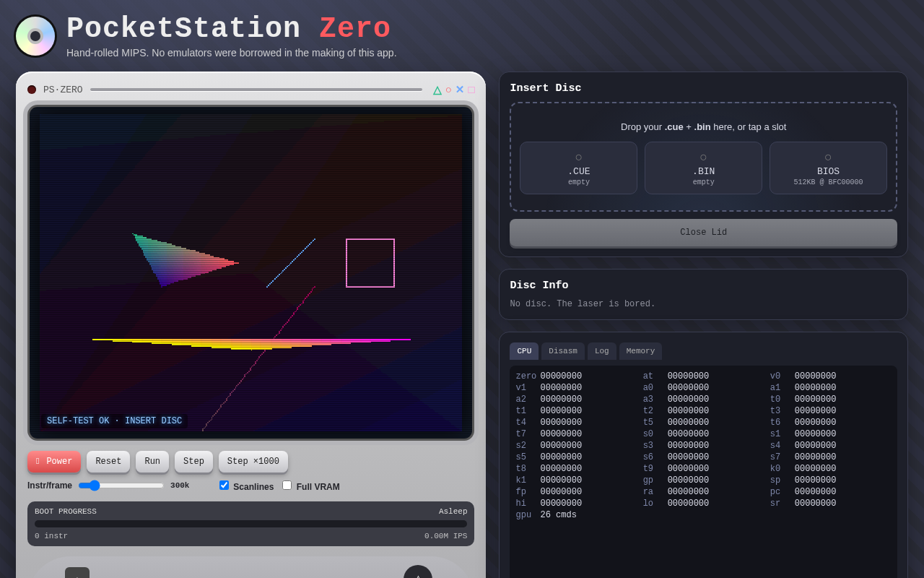The width and height of the screenshot is (924, 578).
Task: Click the power LED next to PS·ZERO
Action: 32,90
